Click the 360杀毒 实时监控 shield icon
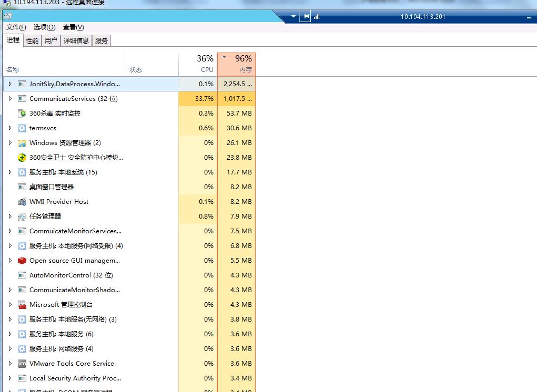The height and width of the screenshot is (392, 537). click(x=22, y=113)
